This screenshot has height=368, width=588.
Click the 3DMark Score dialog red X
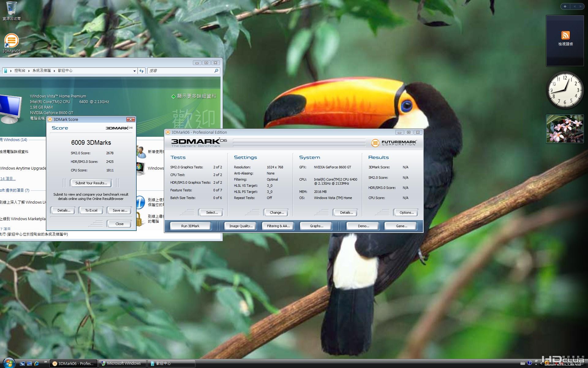point(131,119)
